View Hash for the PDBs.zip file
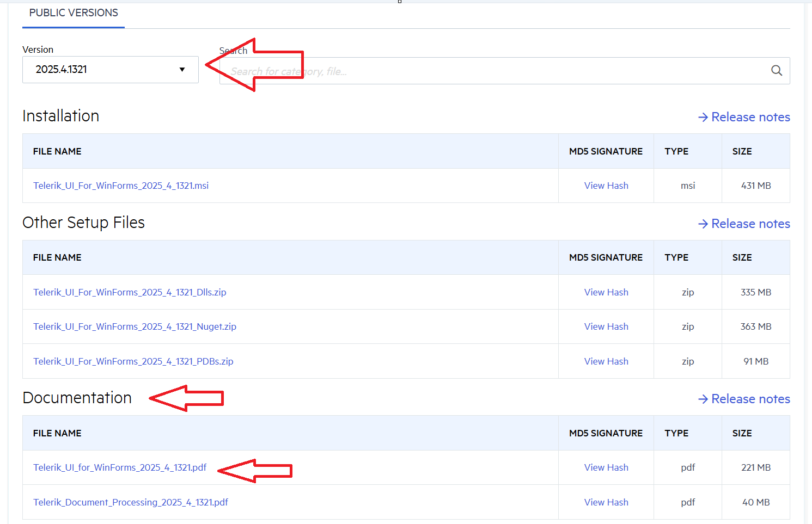 [x=606, y=361]
